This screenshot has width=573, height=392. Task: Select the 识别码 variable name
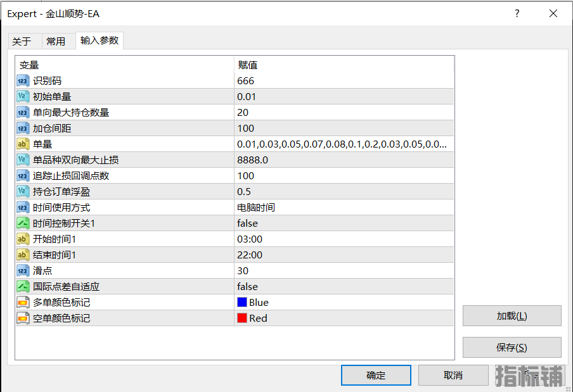pyautogui.click(x=47, y=80)
